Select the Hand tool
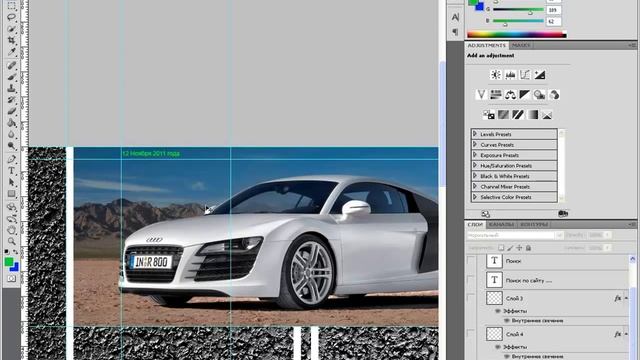The width and height of the screenshot is (640, 360). pyautogui.click(x=11, y=230)
